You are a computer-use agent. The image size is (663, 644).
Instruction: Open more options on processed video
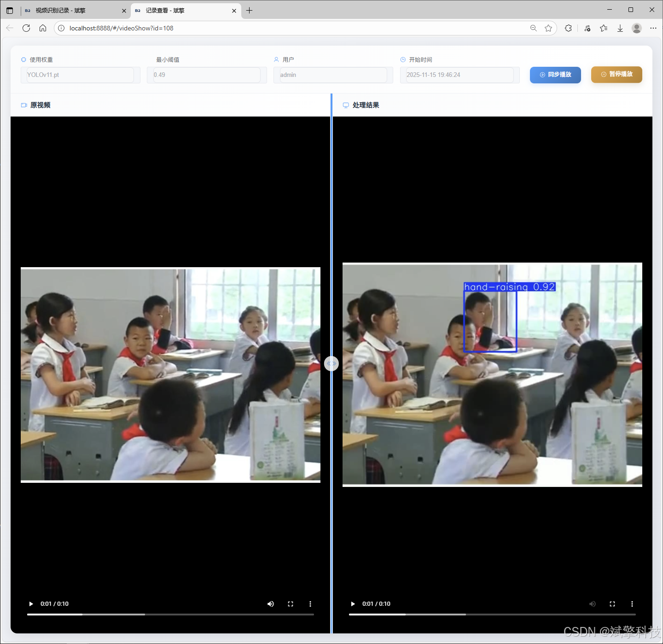pyautogui.click(x=632, y=604)
